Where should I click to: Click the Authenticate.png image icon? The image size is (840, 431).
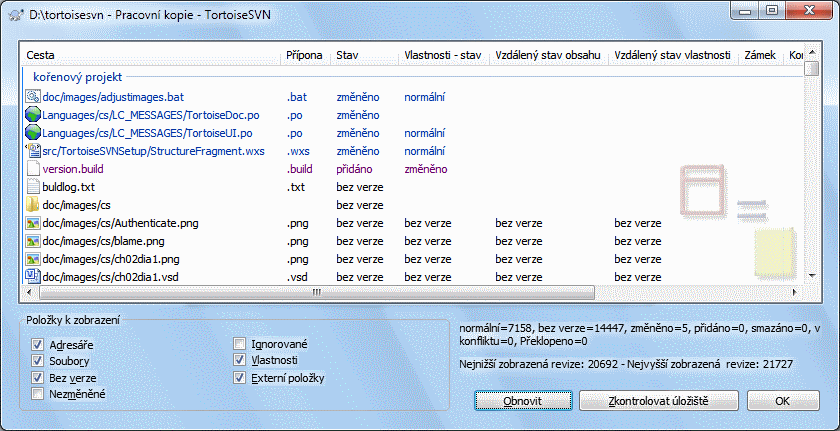[x=33, y=223]
